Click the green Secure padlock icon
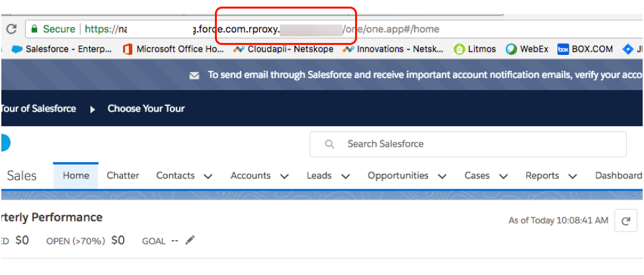The height and width of the screenshot is (275, 644). point(34,29)
